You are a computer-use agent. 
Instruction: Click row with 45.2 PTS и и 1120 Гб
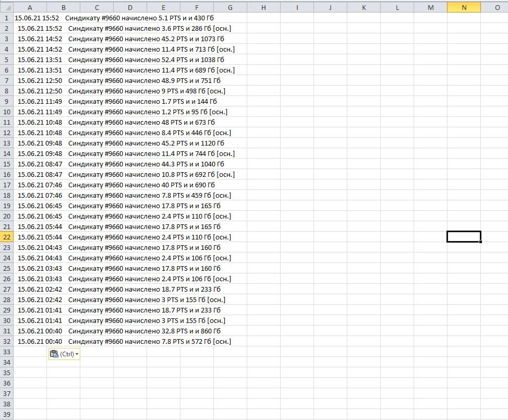121,143
